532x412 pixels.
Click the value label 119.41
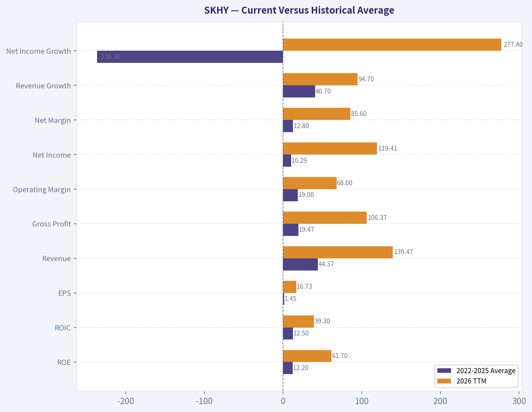click(x=388, y=148)
